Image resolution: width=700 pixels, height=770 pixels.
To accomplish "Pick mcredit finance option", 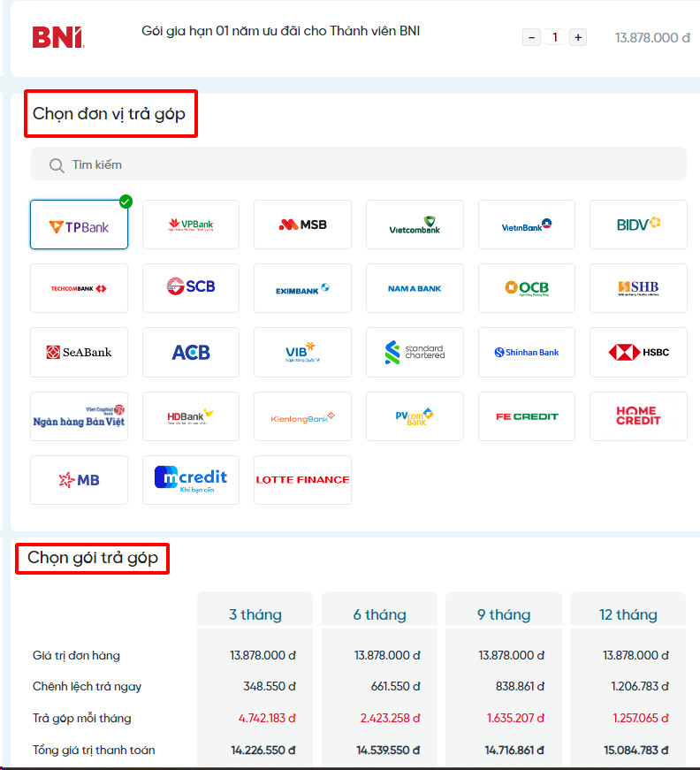I will 191,480.
